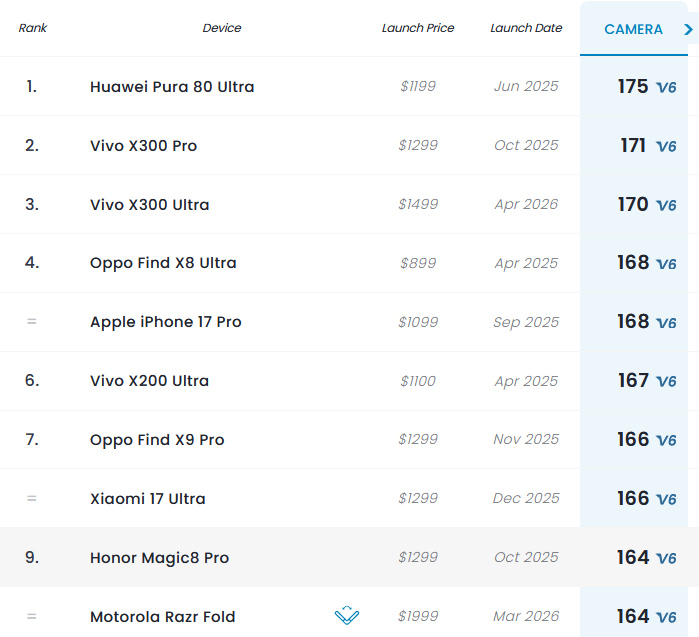Open the Huawei Pura 80 Ultra device page
The height and width of the screenshot is (637, 699).
click(172, 86)
